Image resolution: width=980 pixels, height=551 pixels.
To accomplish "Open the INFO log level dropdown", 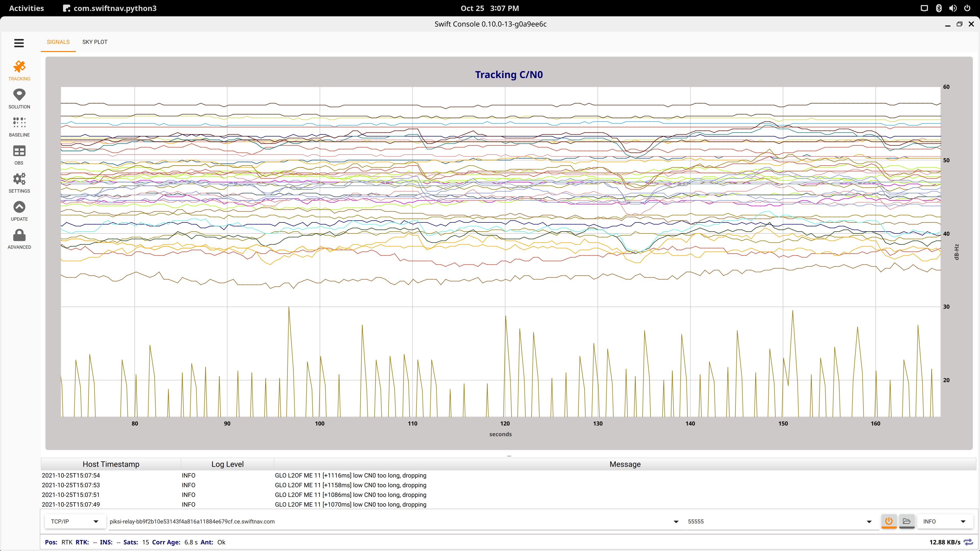I will [963, 521].
